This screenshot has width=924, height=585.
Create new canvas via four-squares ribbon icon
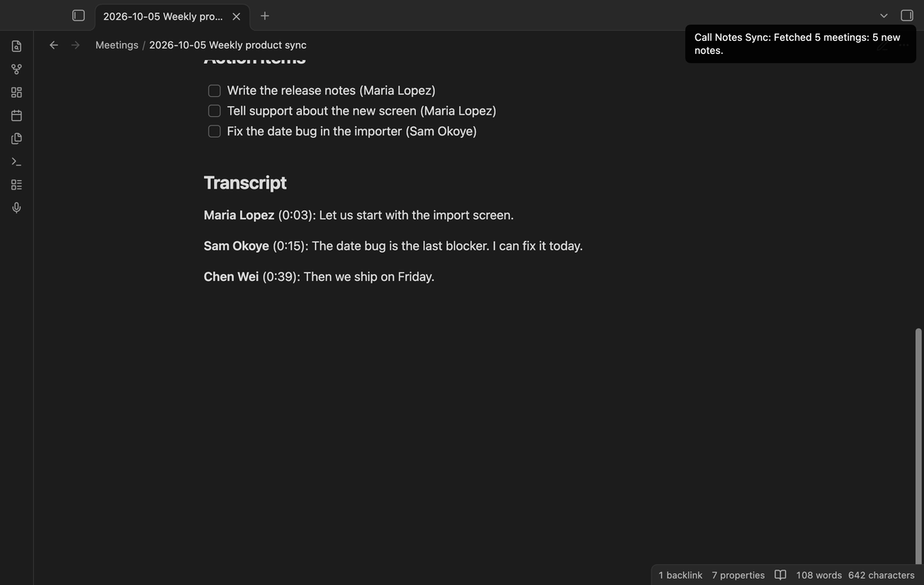tap(17, 92)
